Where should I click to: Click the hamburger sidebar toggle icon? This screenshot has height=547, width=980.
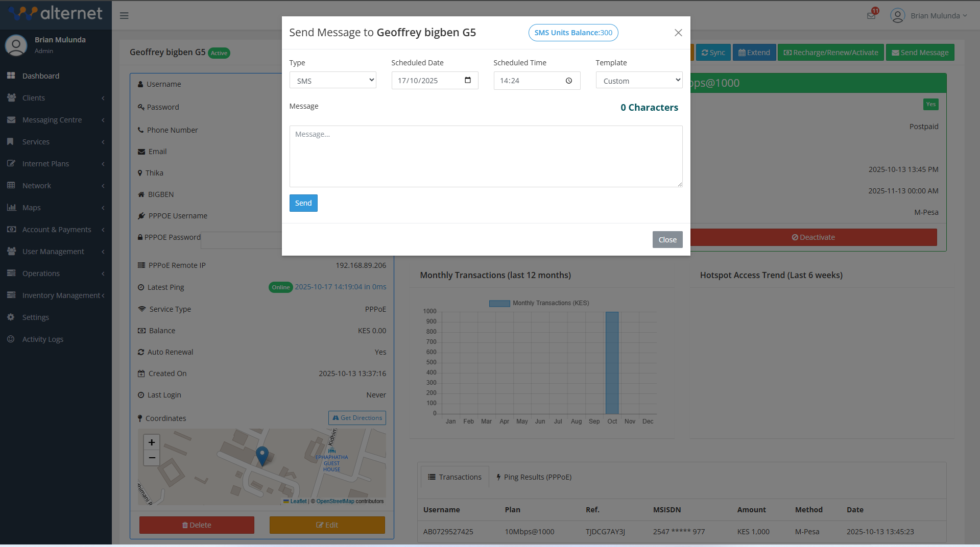[x=124, y=16]
